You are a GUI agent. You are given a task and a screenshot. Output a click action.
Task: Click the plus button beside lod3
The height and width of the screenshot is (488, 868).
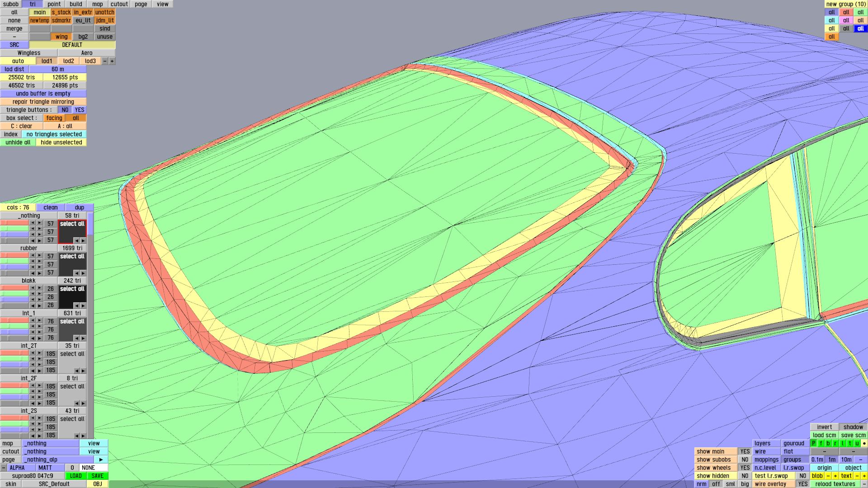[x=112, y=61]
